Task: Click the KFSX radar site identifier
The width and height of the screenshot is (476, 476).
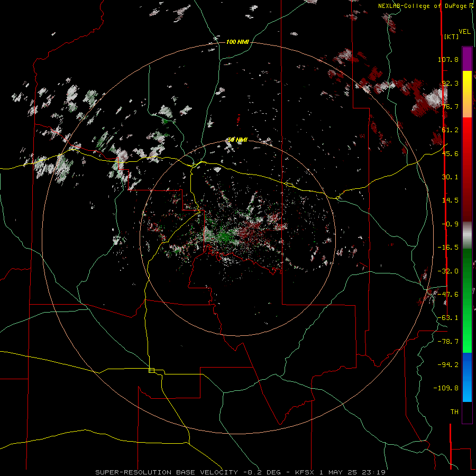Action: tap(305, 472)
